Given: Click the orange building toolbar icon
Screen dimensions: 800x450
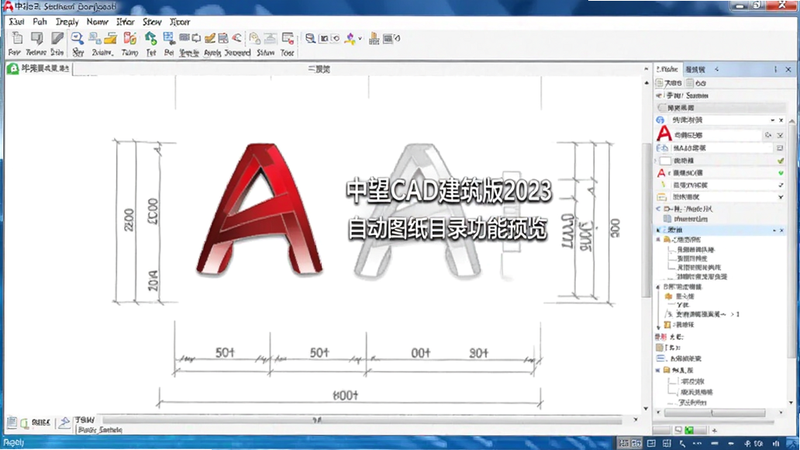Looking at the screenshot, I should (x=374, y=38).
